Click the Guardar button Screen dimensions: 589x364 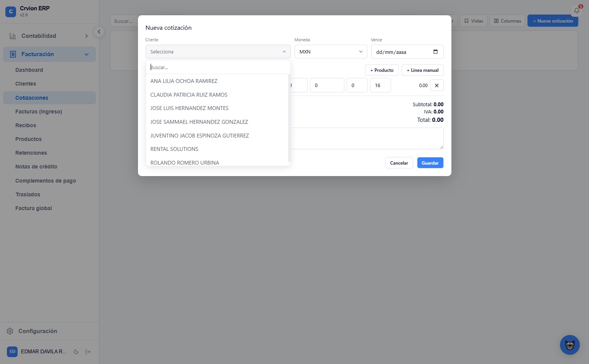pos(430,163)
